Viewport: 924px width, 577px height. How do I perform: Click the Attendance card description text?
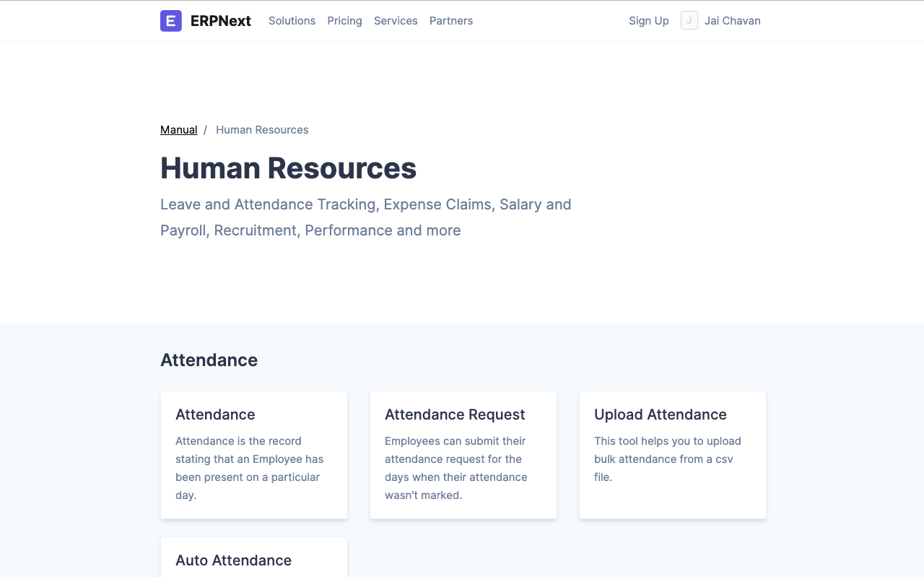pyautogui.click(x=249, y=468)
